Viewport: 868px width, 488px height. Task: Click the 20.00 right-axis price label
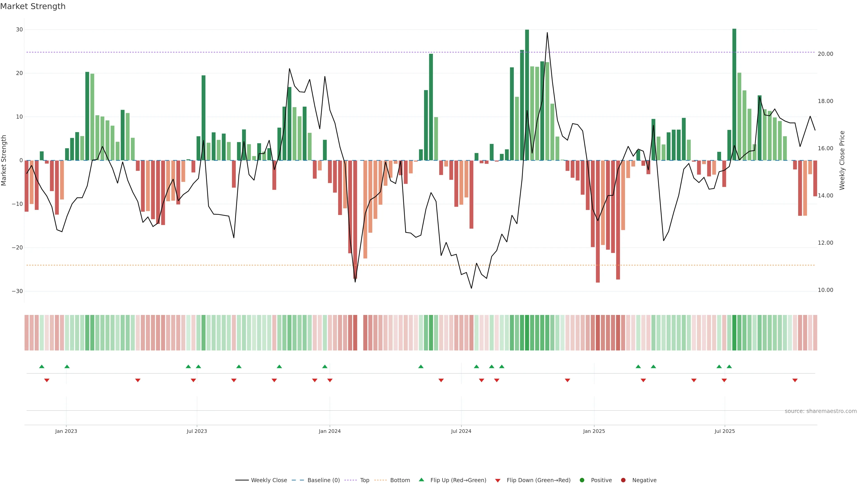tap(825, 54)
